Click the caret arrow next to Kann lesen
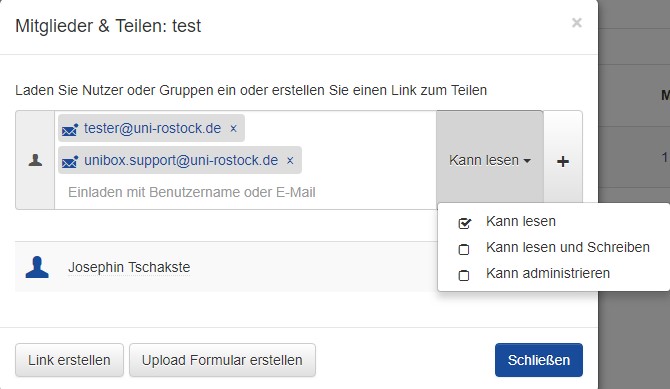670x389 pixels. pyautogui.click(x=527, y=161)
